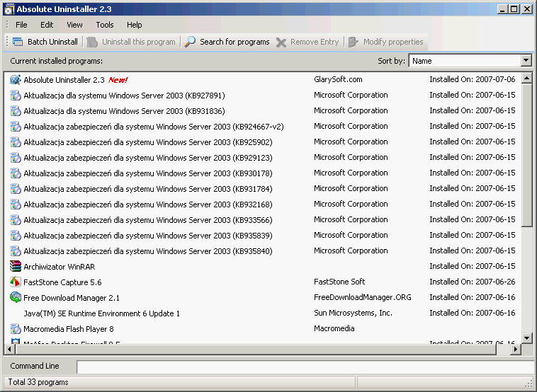The width and height of the screenshot is (537, 392).
Task: Select Java(TM) SE Runtime Environment 6 Update 1
Action: pyautogui.click(x=102, y=313)
